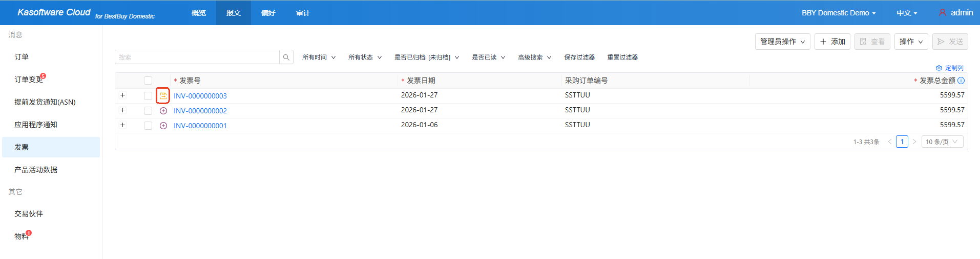Open the 10 条/页 page size selector
This screenshot has width=980, height=259.
(x=942, y=142)
